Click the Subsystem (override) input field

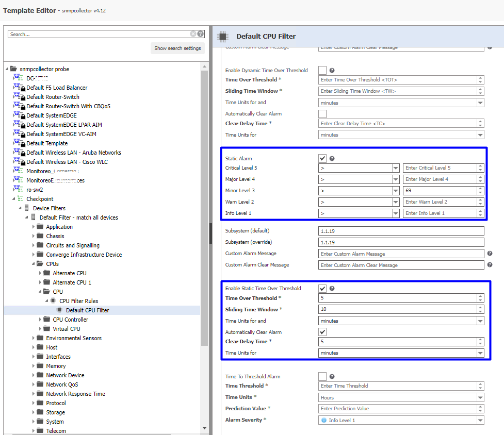(401, 242)
